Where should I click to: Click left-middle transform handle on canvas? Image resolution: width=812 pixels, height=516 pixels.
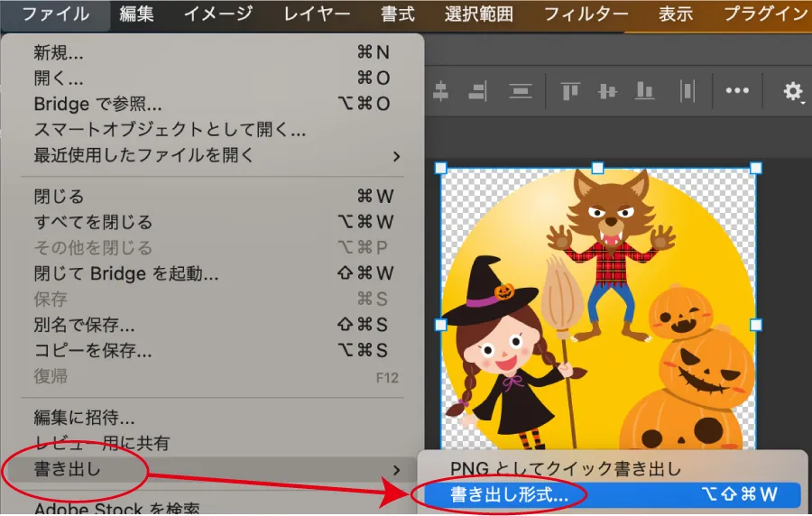click(x=440, y=325)
